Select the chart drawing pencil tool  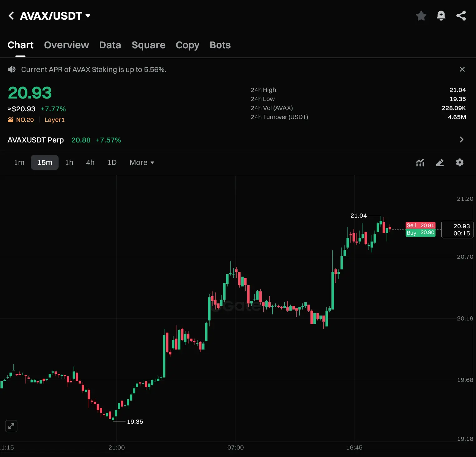tap(440, 162)
